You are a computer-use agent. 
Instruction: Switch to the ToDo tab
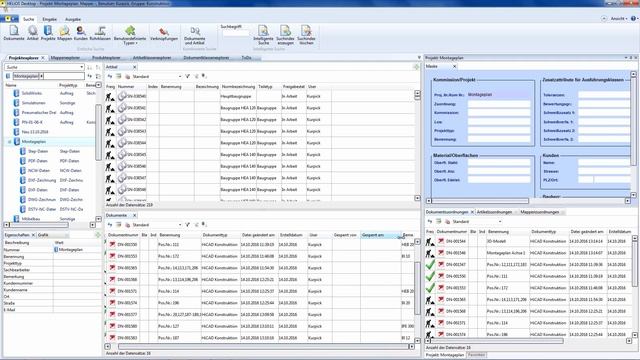246,58
